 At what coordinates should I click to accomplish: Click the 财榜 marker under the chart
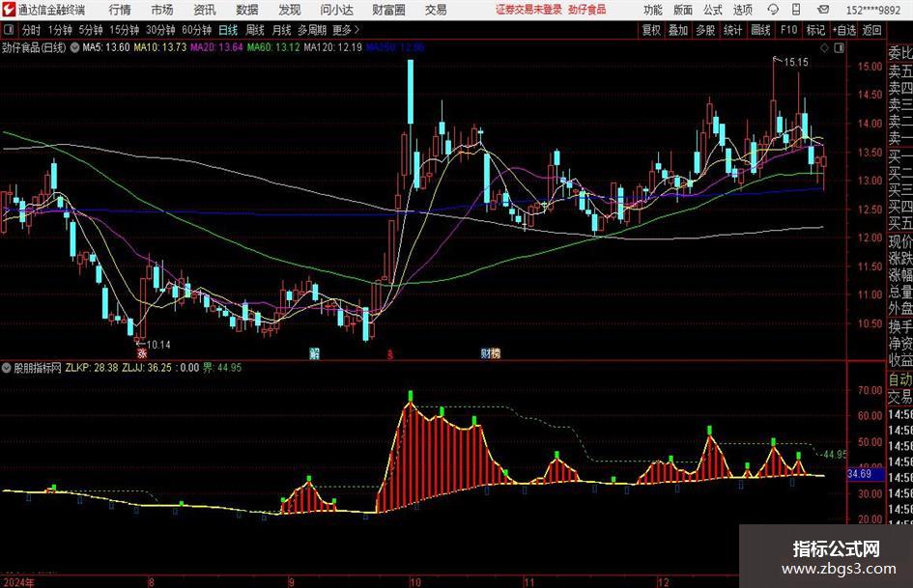[x=490, y=352]
